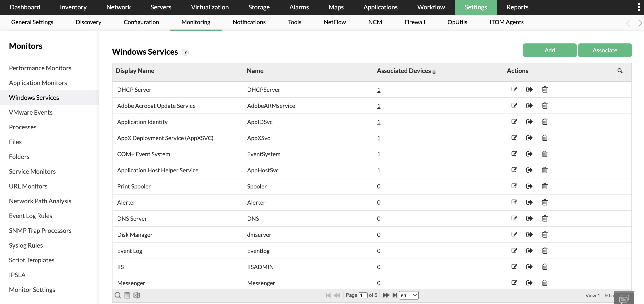The height and width of the screenshot is (304, 644).
Task: Click the Add button
Action: [550, 50]
